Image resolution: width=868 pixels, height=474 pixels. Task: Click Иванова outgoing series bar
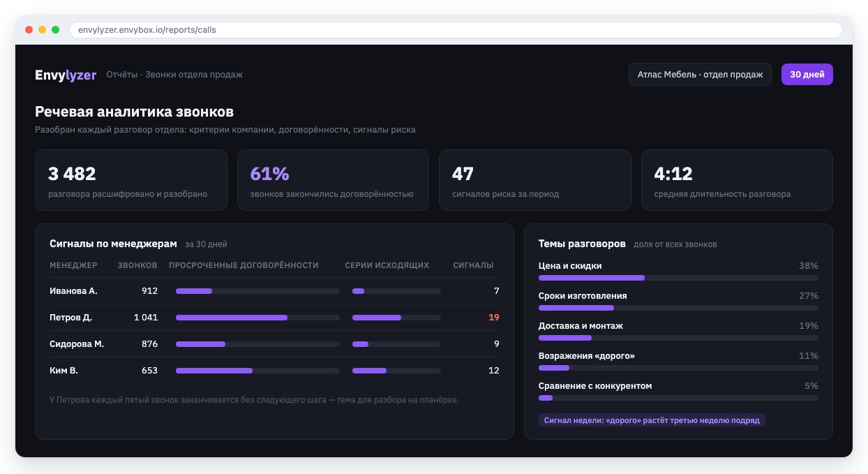(x=396, y=291)
